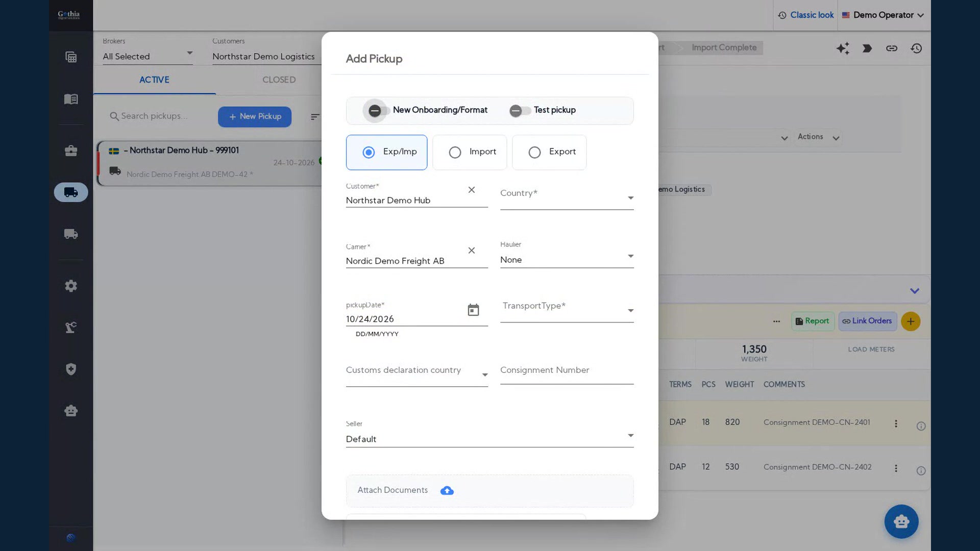Click the tag label icon in toolbar

click(867, 48)
